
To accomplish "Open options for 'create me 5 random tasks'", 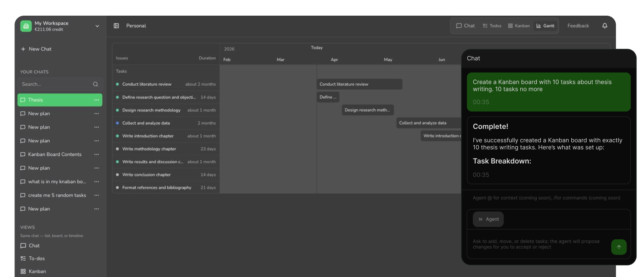I will click(97, 195).
